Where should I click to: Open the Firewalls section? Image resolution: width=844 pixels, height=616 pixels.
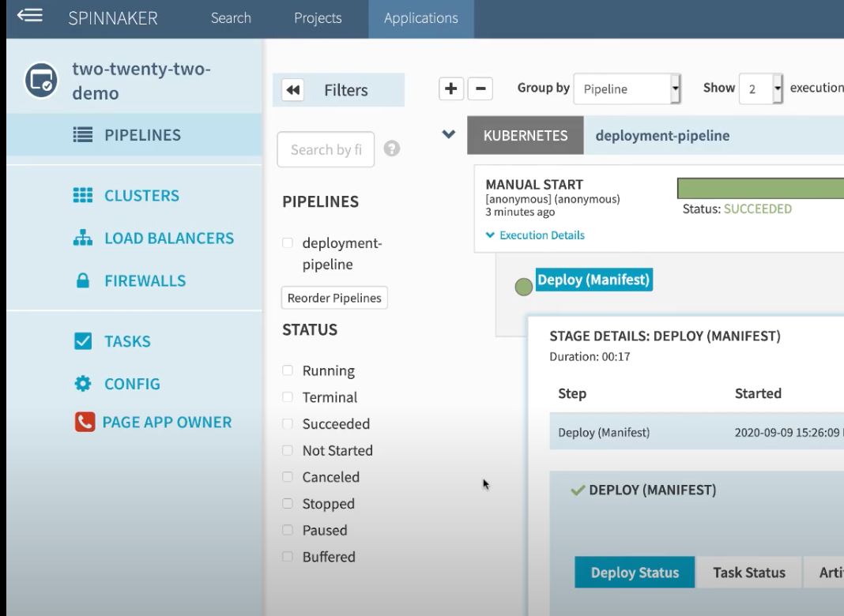[x=145, y=280]
